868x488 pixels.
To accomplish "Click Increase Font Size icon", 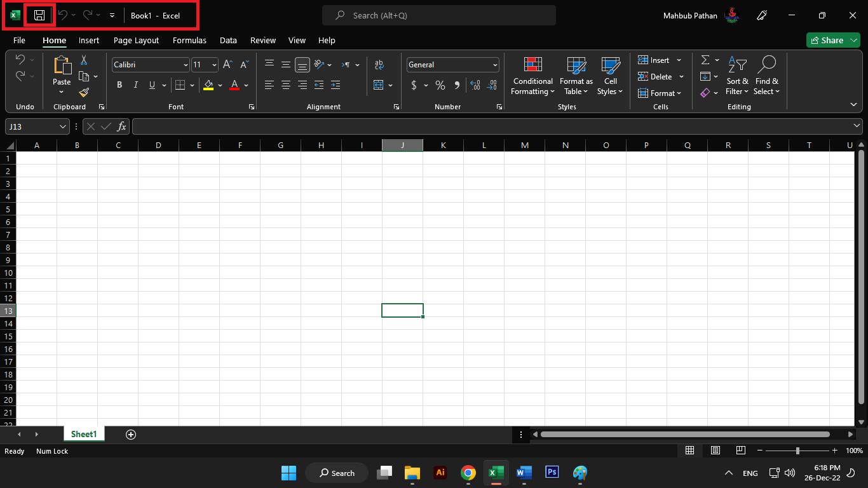I will 227,65.
